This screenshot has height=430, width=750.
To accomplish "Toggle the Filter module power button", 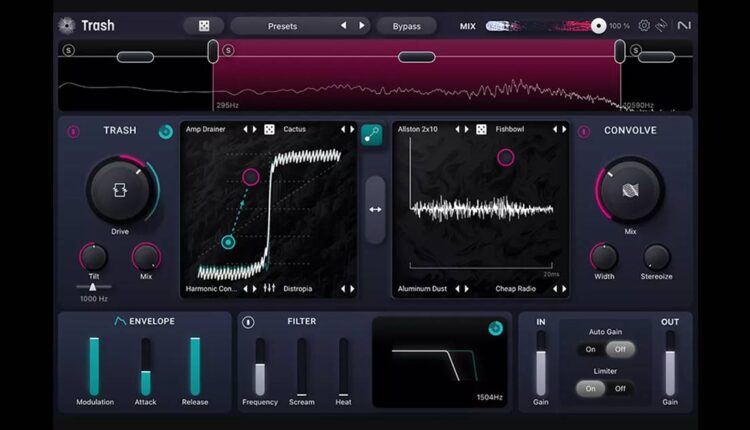I will point(248,322).
